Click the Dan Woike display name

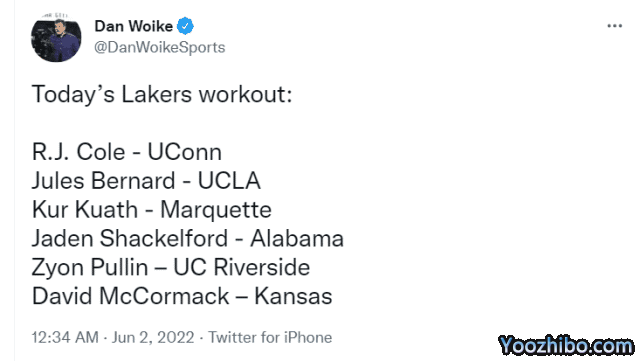tap(134, 26)
